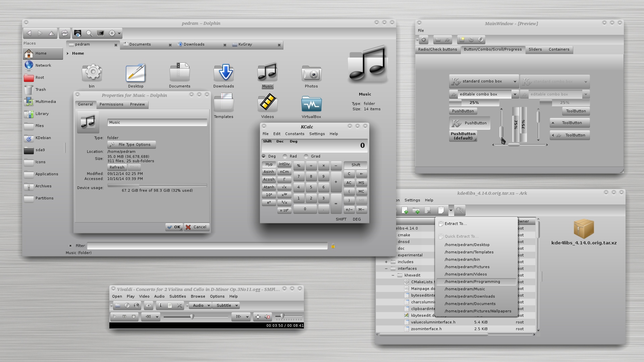The width and height of the screenshot is (644, 362).
Task: Expand the standard combo box dropdown
Action: pyautogui.click(x=513, y=81)
